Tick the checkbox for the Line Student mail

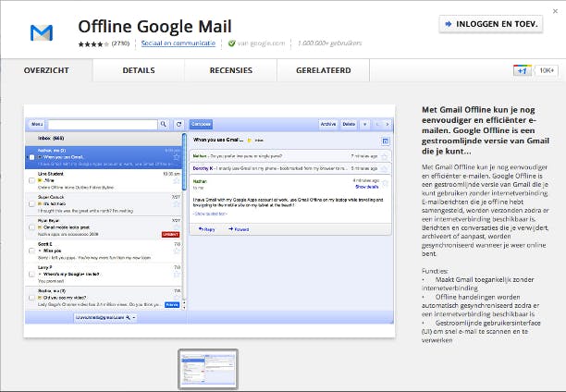(31, 180)
